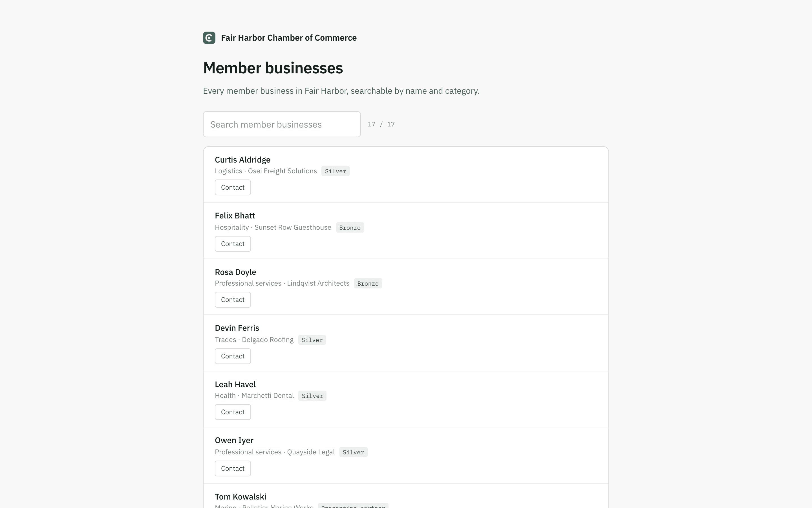Select the Rosa Doyle name
This screenshot has width=812, height=508.
(x=235, y=272)
